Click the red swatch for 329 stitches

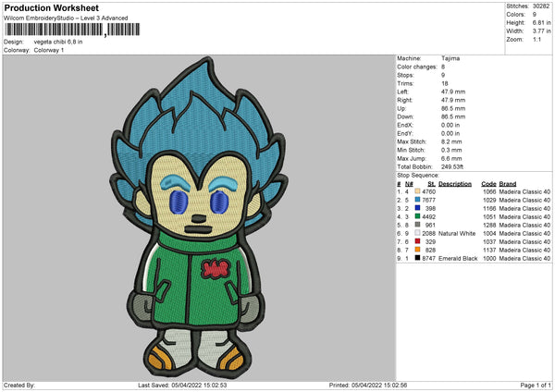[418, 241]
